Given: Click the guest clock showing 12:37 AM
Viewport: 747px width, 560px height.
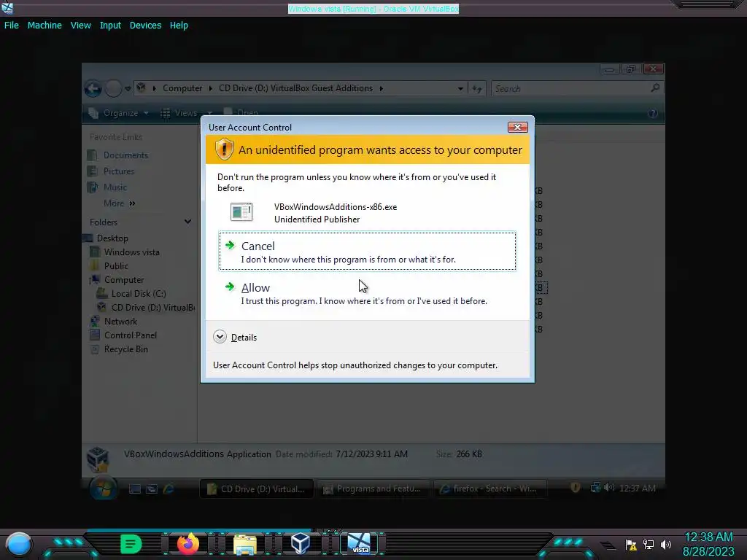Looking at the screenshot, I should [637, 488].
